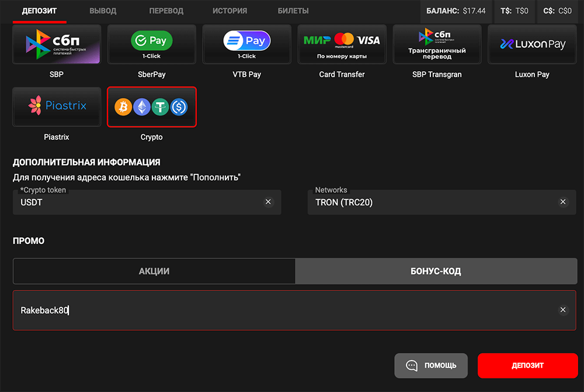
Task: Click the chat bubble icon in Помощь button
Action: tap(412, 366)
